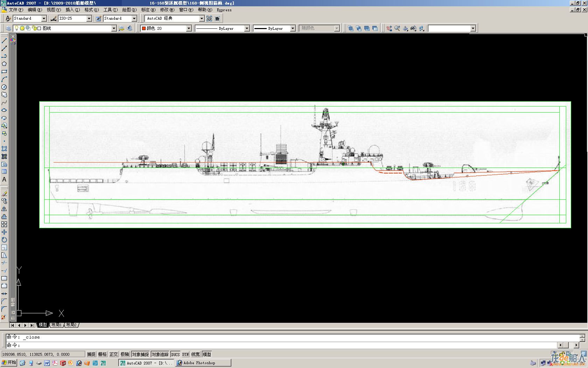
Task: Select the Spline tool
Action: (x=4, y=102)
